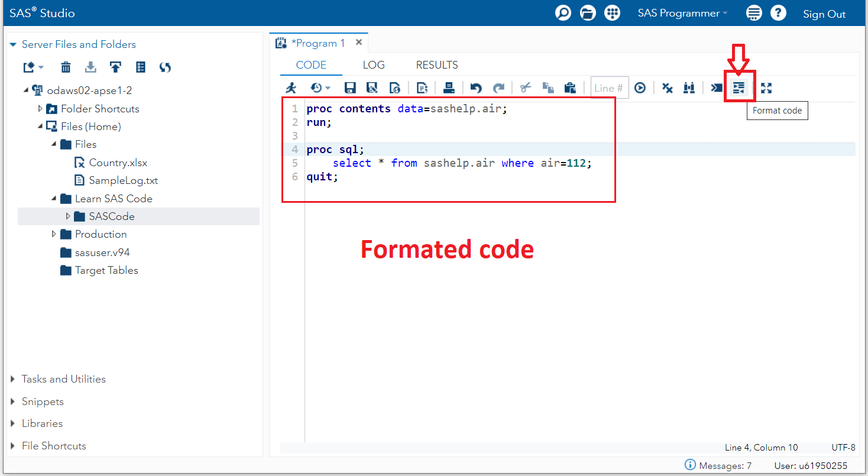This screenshot has height=476, width=868.
Task: Collapse the Learn SAS Code folder
Action: pyautogui.click(x=54, y=199)
